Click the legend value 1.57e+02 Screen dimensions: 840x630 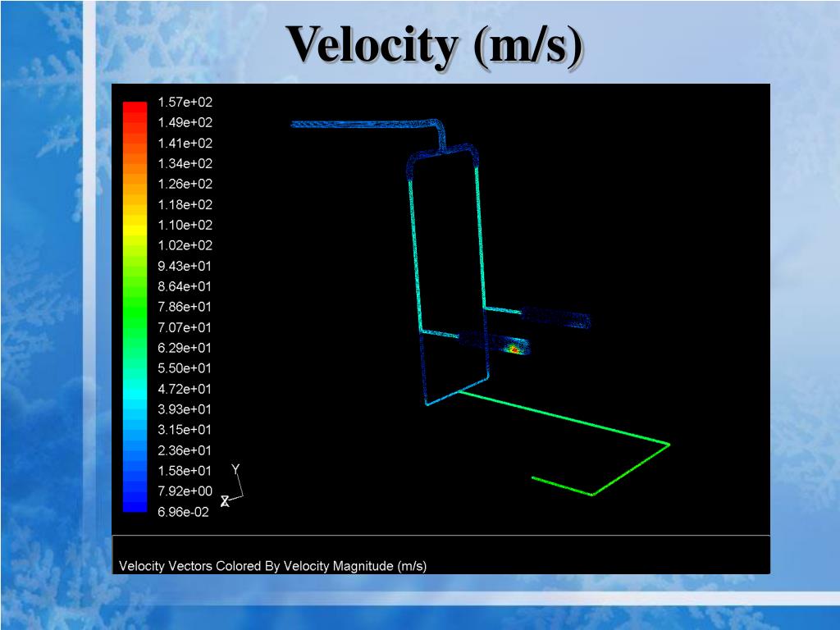pyautogui.click(x=185, y=102)
